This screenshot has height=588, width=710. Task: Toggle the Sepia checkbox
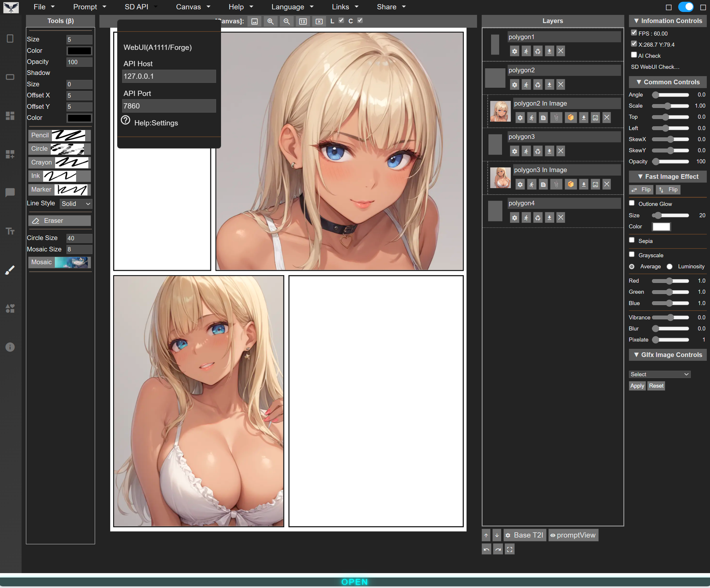(632, 240)
